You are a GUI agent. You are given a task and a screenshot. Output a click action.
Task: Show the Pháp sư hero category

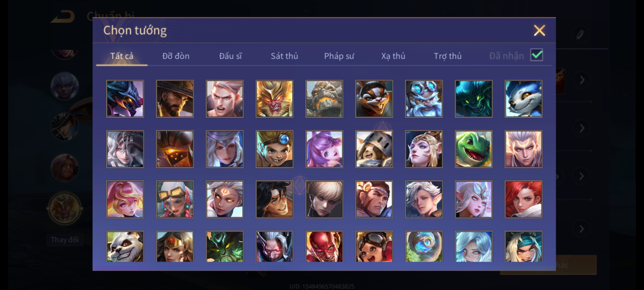tap(339, 56)
